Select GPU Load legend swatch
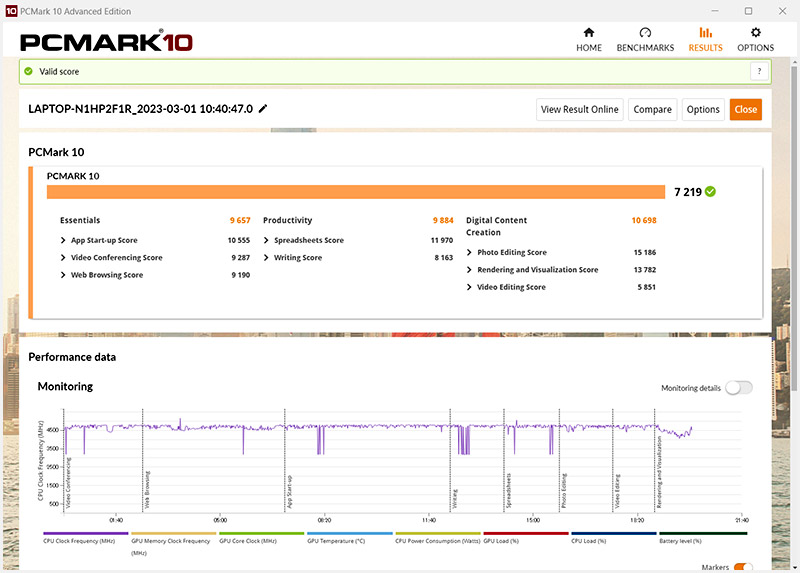Viewport: 800px width, 573px height. tap(526, 533)
